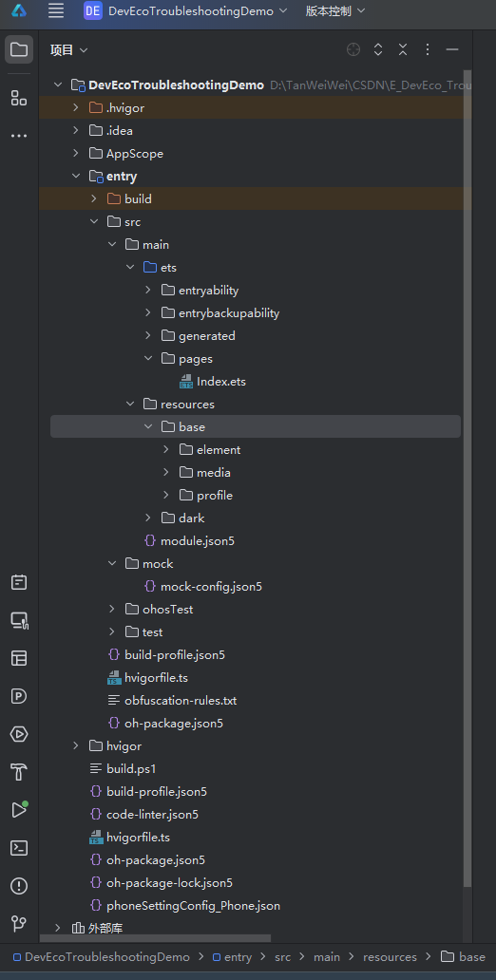Click the horizontal scrollbar of project tree
Viewport: 496px width, 980px height.
tap(155, 938)
